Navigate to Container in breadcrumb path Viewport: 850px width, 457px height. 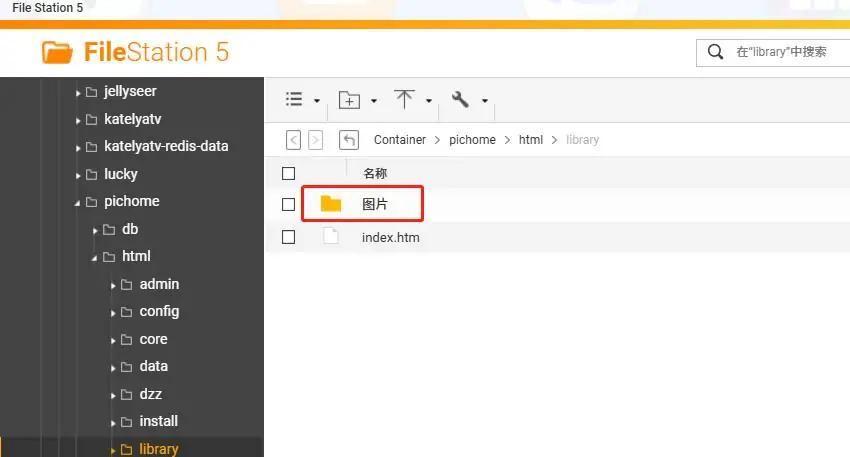point(399,140)
